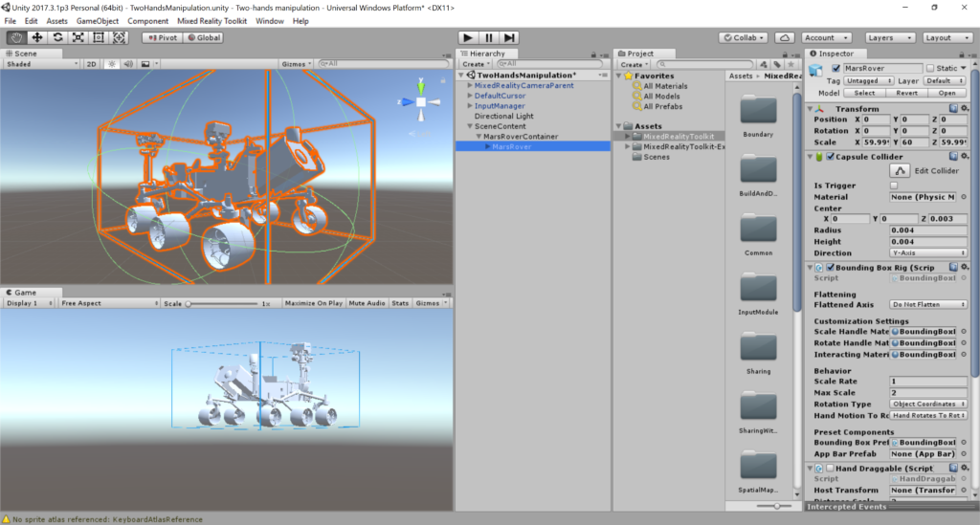Step one frame forward

[x=509, y=37]
